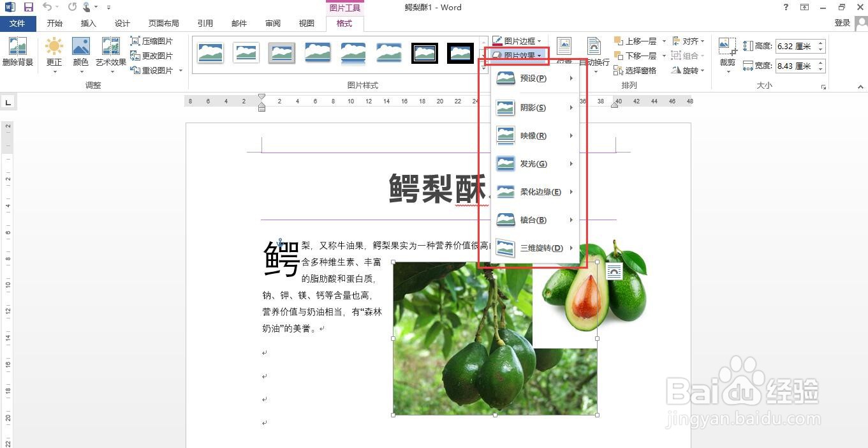Open the Reflection (映像) submenu
The image size is (868, 448).
(x=535, y=136)
